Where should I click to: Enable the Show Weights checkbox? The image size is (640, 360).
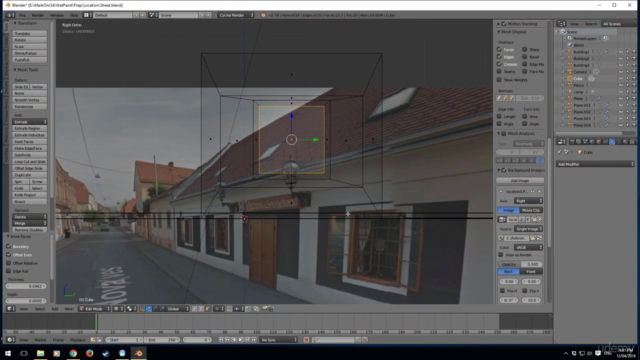click(499, 80)
